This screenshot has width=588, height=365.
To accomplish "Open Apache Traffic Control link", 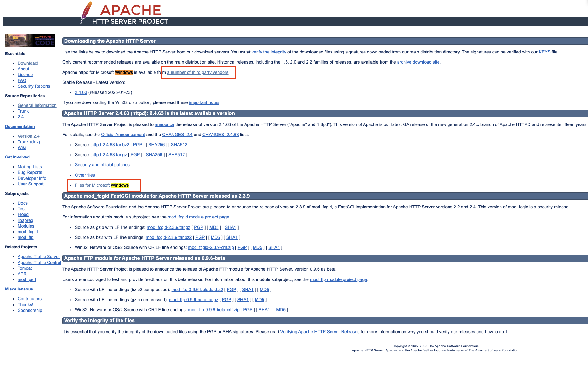I will (39, 263).
